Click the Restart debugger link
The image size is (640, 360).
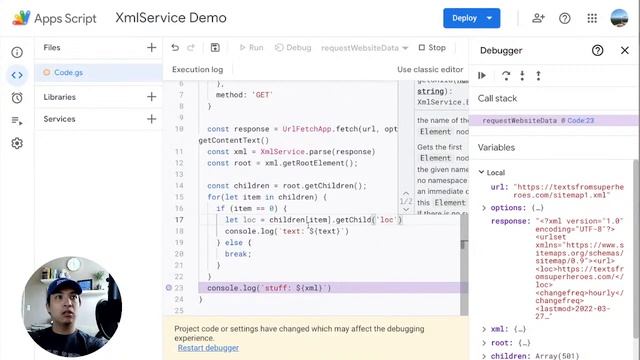tap(208, 348)
